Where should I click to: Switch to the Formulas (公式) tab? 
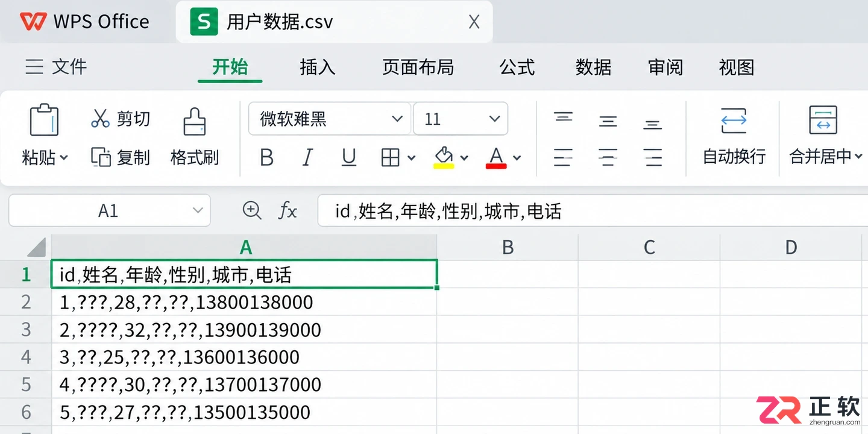click(x=517, y=67)
